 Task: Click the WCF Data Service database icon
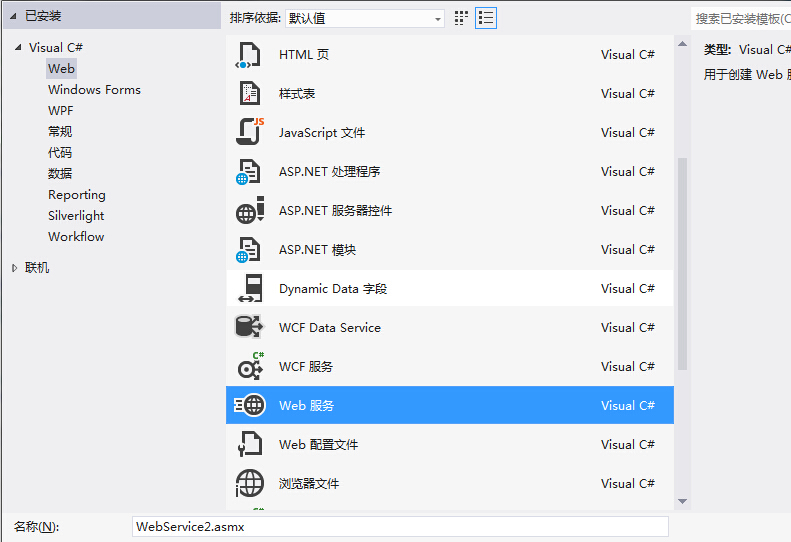click(x=249, y=327)
